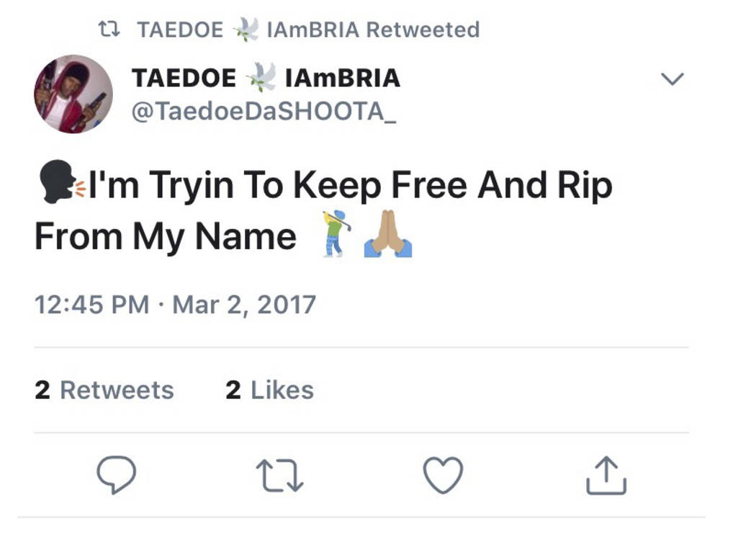Tap the praying hands emoji

pos(387,233)
